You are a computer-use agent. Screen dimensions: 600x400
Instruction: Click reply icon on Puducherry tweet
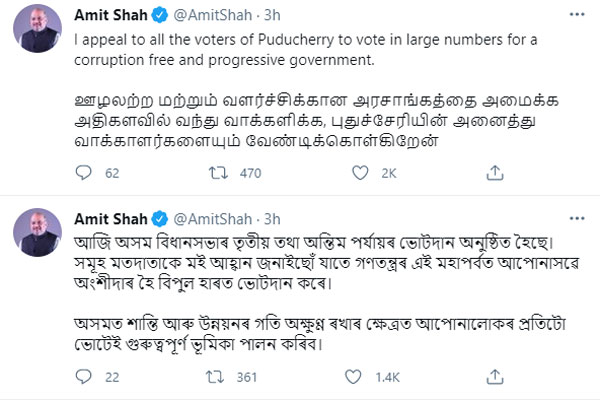point(85,173)
